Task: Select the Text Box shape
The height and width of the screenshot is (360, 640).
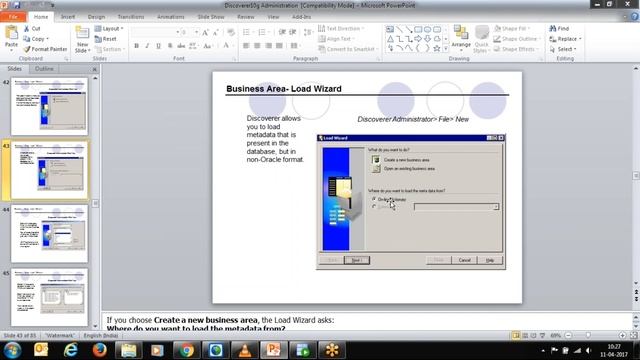Action: click(390, 29)
